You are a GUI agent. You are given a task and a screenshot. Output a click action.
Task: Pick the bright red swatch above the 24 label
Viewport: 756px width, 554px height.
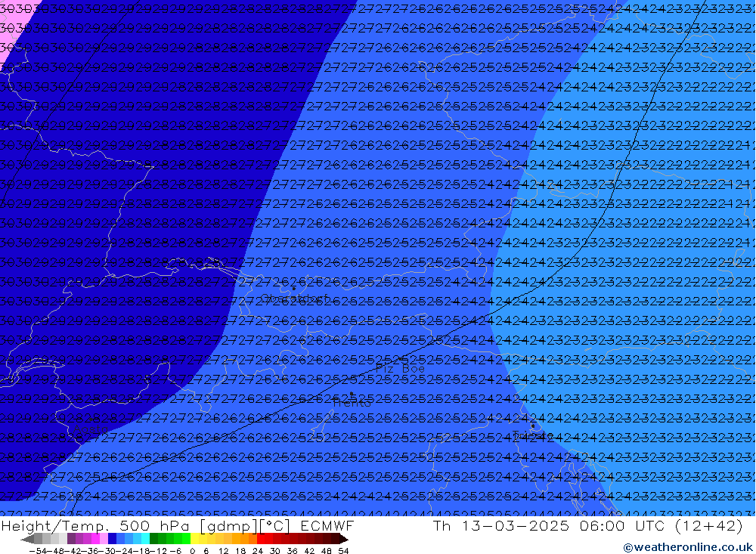click(261, 539)
